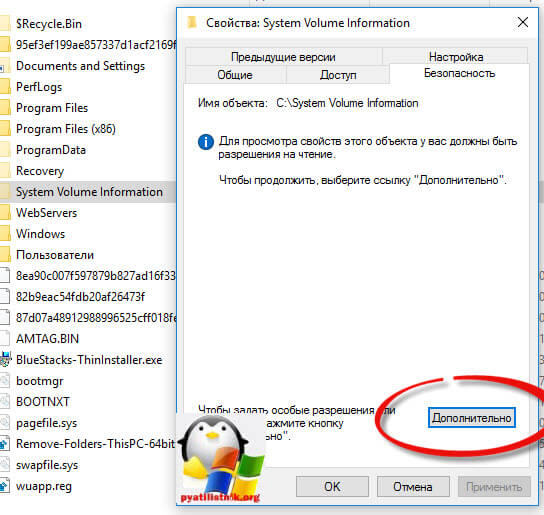Screen dimensions: 544x515
Task: Click the WebServers folder icon
Action: pyautogui.click(x=4, y=213)
